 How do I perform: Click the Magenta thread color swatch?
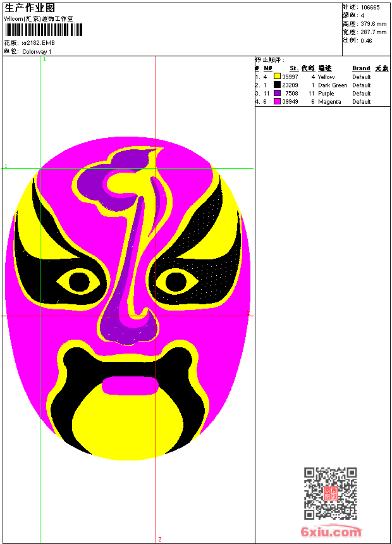(277, 101)
